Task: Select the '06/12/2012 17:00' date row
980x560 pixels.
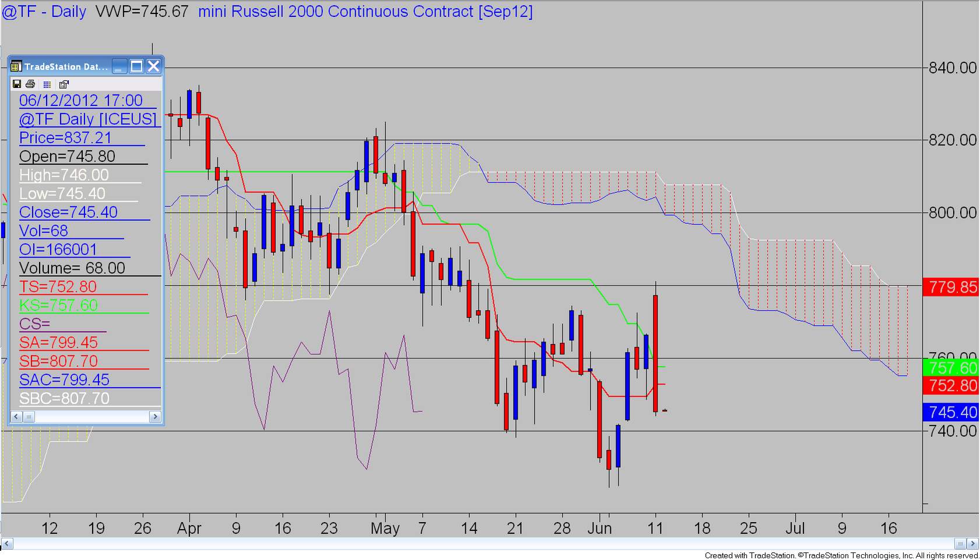Action: click(x=81, y=100)
